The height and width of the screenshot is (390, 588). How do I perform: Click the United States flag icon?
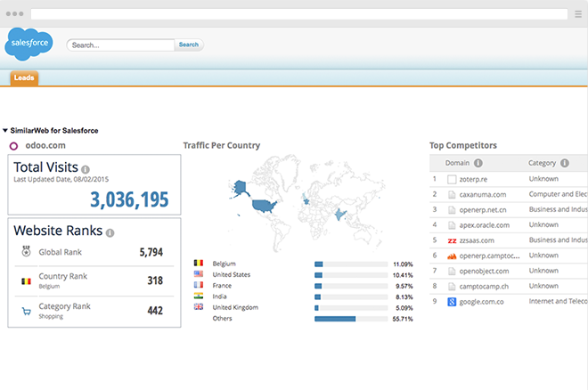199,274
